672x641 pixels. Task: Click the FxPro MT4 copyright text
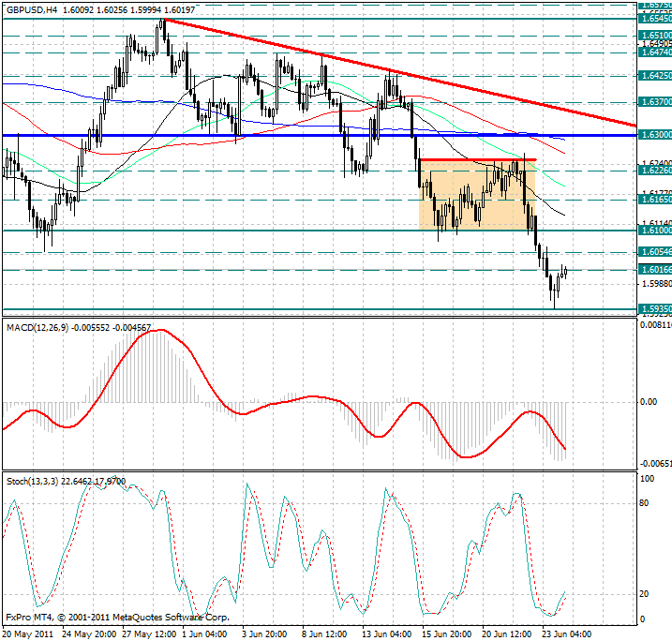117,618
